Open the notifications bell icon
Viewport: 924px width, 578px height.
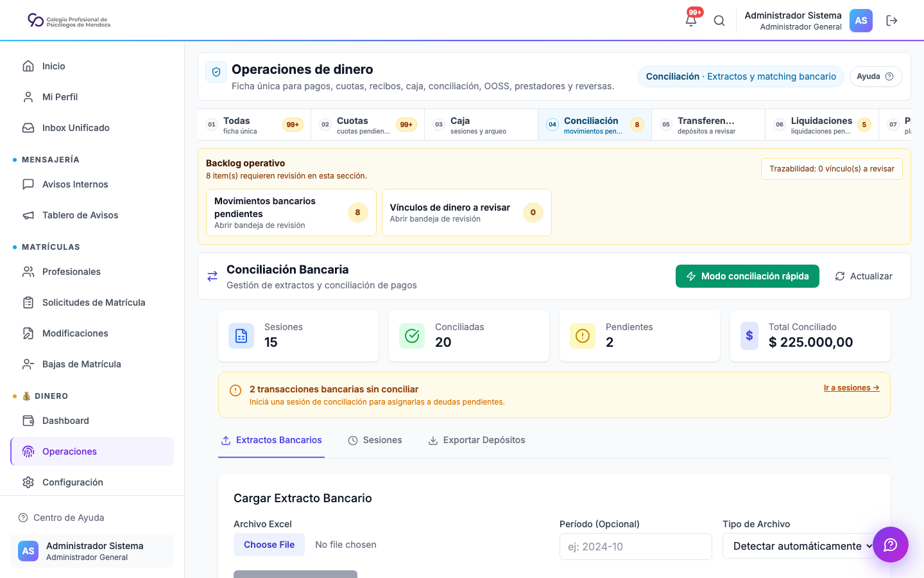pos(691,21)
